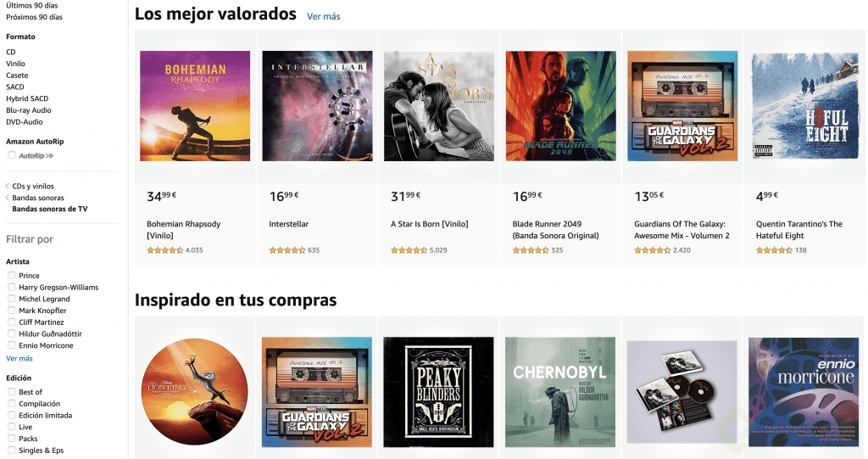Go back to CDs y vinilos category
868x459 pixels.
pyautogui.click(x=33, y=187)
